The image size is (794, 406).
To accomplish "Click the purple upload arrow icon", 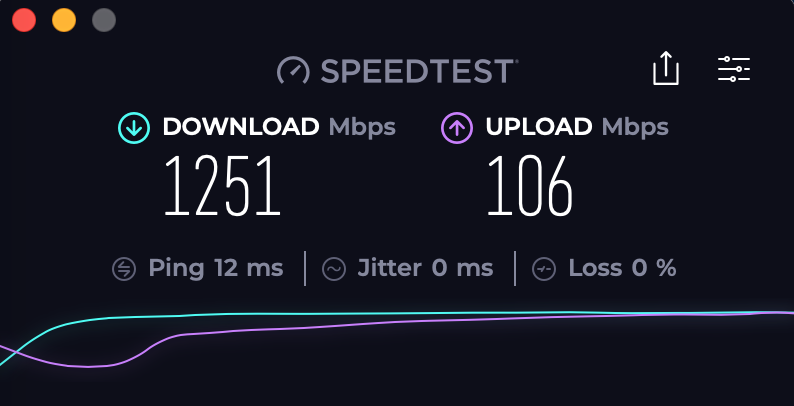I will pyautogui.click(x=457, y=128).
